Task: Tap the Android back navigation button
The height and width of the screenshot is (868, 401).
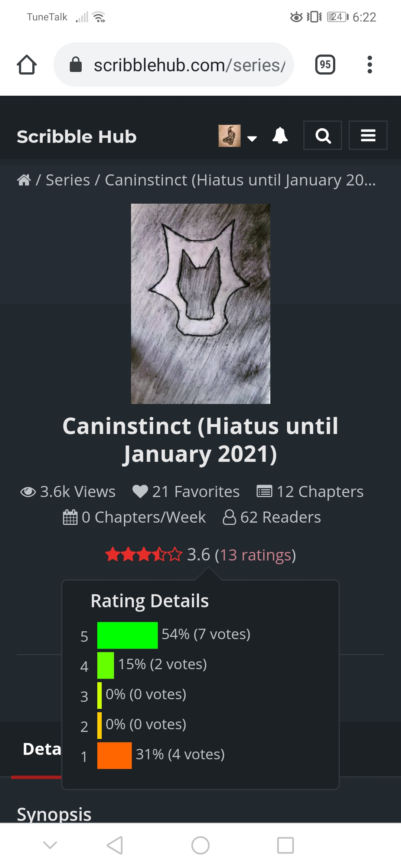Action: pos(115,845)
